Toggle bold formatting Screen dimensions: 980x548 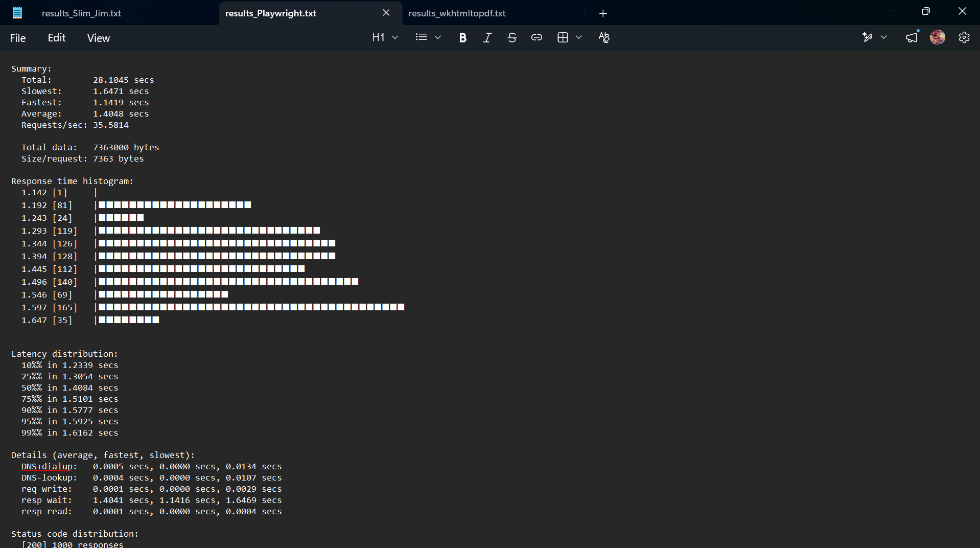[x=463, y=37]
